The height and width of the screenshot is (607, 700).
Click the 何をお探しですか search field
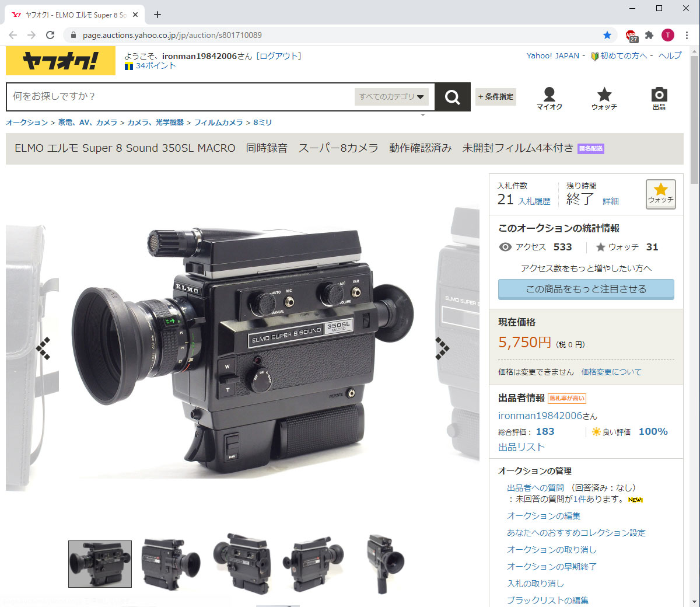pos(181,97)
